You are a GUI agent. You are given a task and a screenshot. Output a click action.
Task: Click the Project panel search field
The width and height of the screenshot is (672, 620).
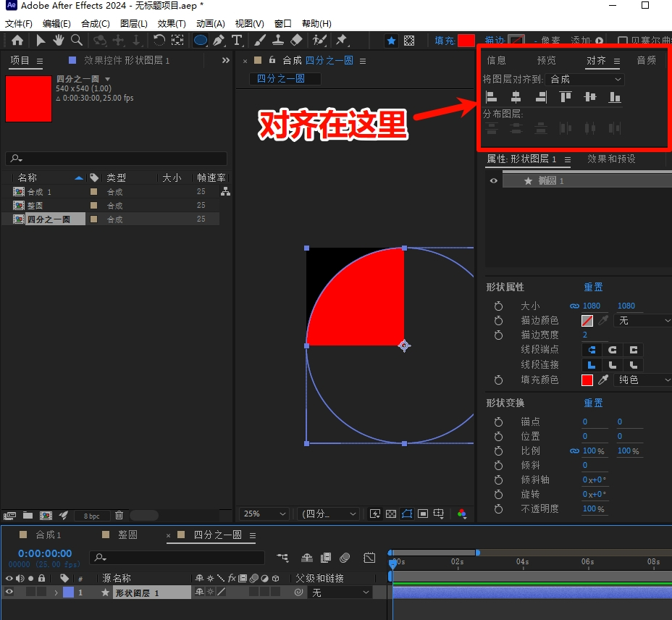click(x=116, y=158)
